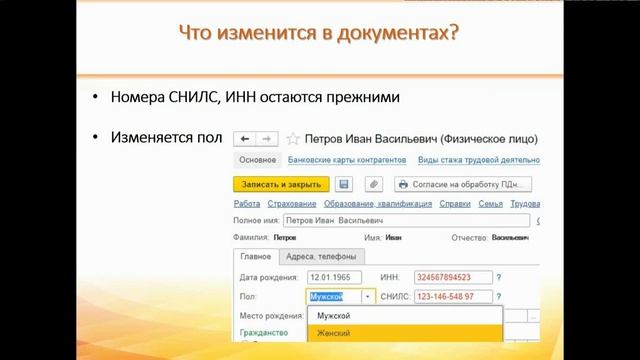Viewport: 640px width, 360px height.
Task: Click the printer icon for consent form
Action: point(403,184)
